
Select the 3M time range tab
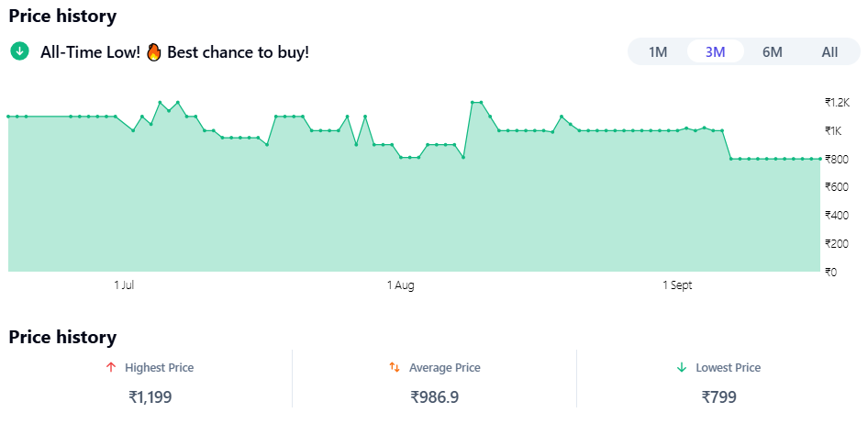point(716,51)
